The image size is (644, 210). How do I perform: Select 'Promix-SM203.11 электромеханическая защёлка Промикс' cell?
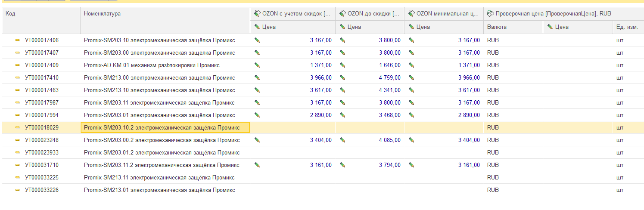[x=165, y=103]
